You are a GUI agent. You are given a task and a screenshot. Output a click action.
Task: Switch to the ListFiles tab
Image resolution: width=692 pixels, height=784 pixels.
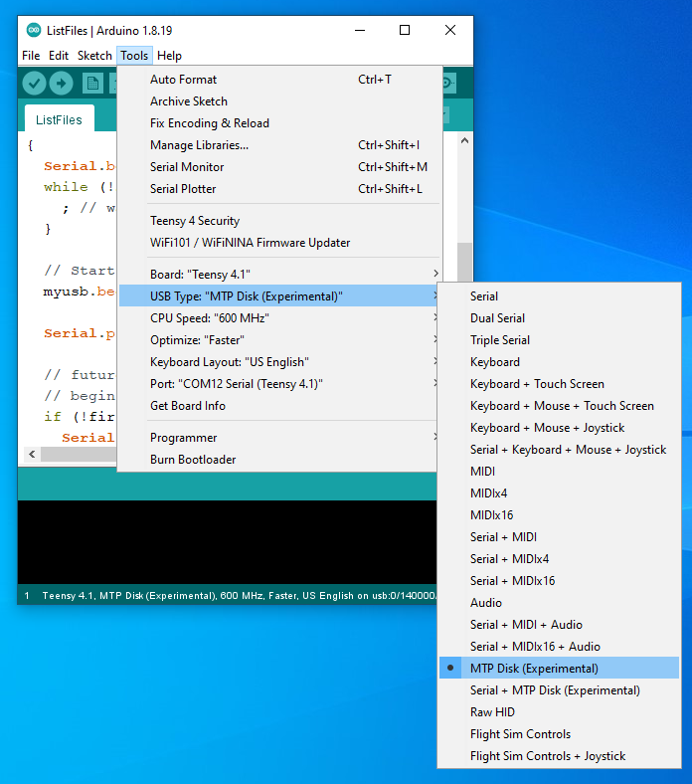(x=59, y=120)
